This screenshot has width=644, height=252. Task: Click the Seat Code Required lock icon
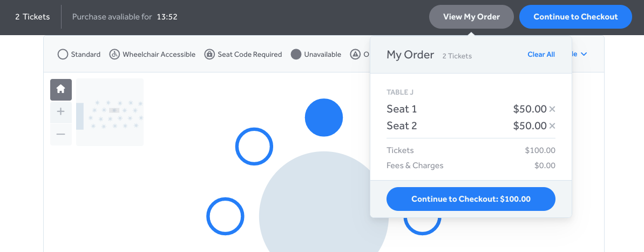pyautogui.click(x=209, y=55)
